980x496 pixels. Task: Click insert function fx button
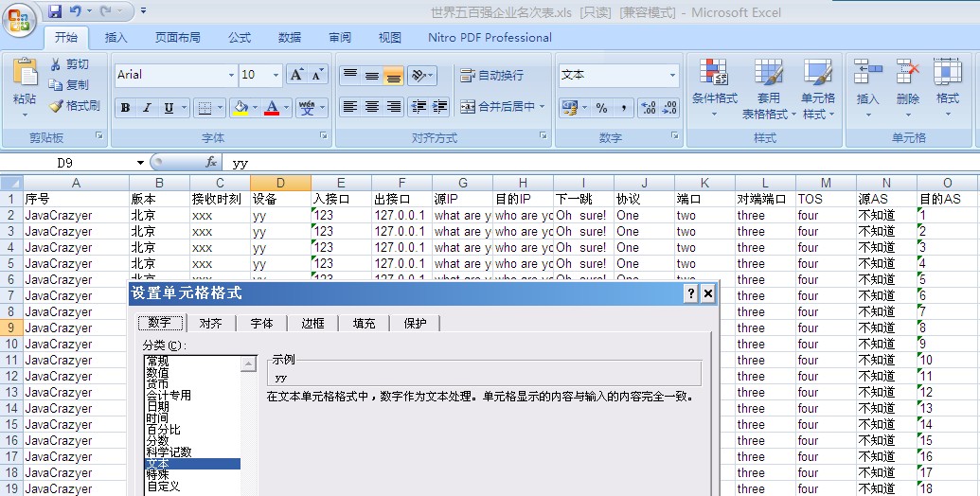[x=211, y=163]
